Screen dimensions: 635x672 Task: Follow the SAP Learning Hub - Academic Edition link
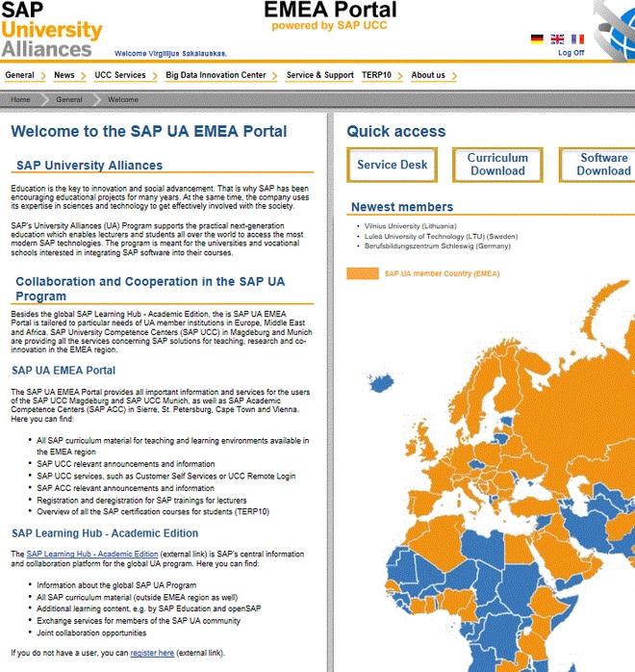92,555
